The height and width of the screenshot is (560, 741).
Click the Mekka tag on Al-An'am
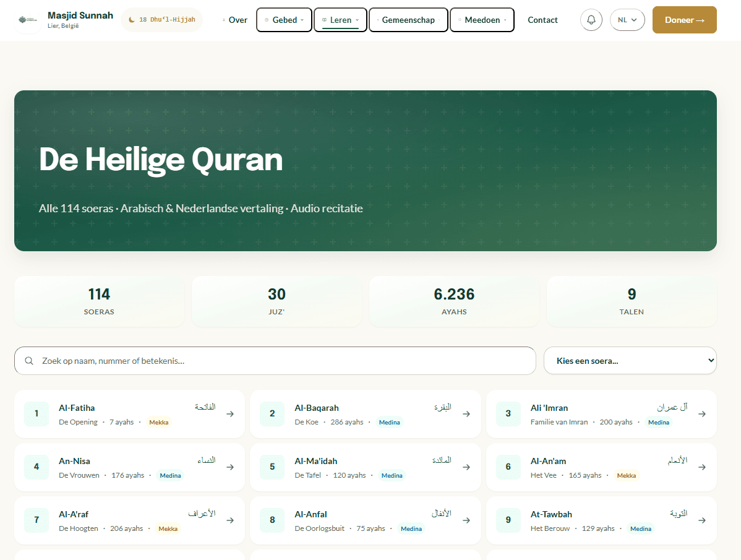tap(626, 475)
